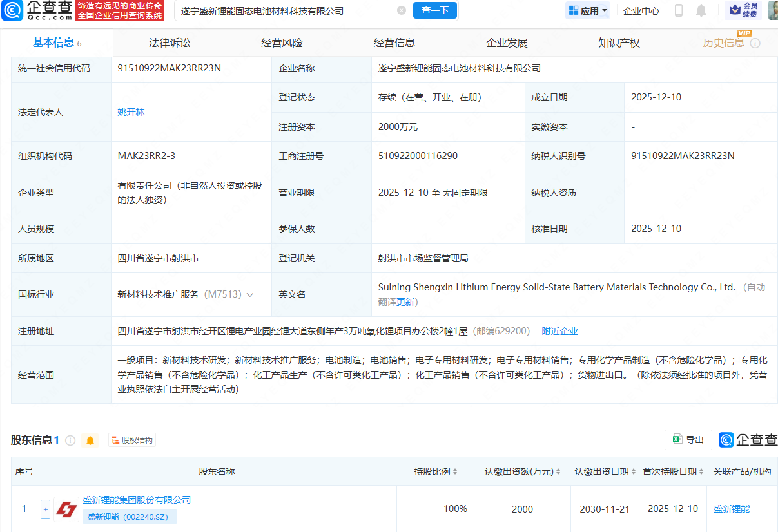Expand shareholder row with plus button
Screen dimensions: 778x532
click(x=45, y=509)
